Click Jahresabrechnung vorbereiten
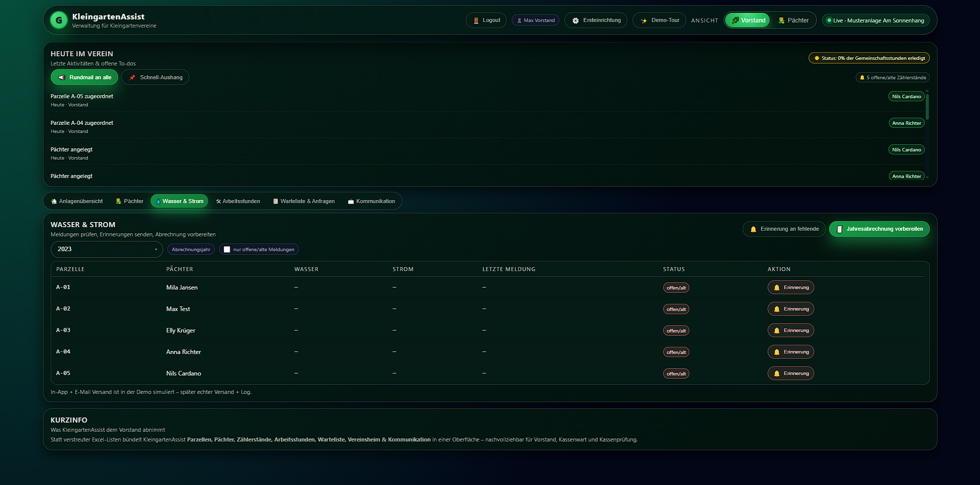Viewport: 980px width, 485px height. [x=879, y=229]
